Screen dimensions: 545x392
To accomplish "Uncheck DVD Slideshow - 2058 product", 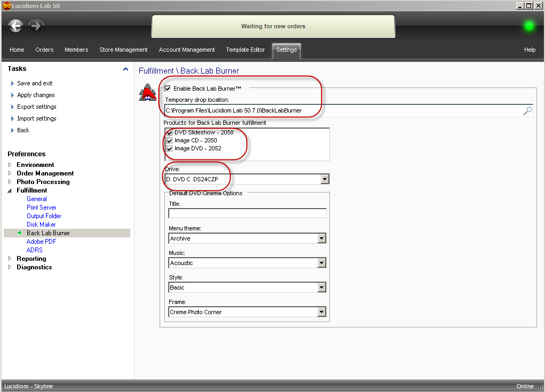I will (x=170, y=133).
